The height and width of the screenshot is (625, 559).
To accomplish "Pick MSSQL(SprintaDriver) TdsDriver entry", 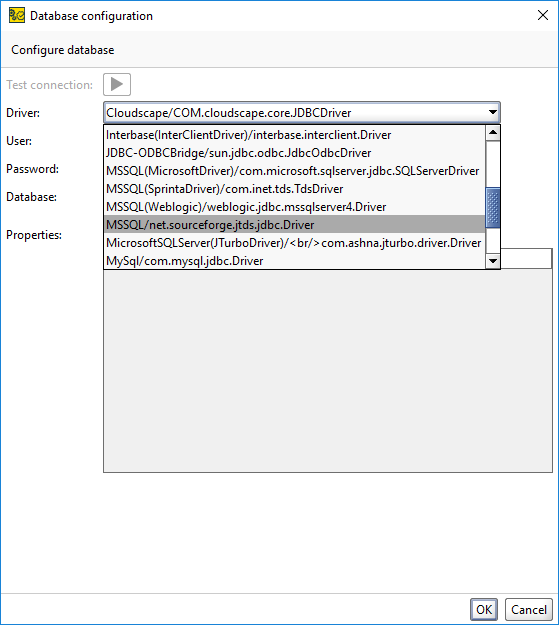I will [x=295, y=189].
